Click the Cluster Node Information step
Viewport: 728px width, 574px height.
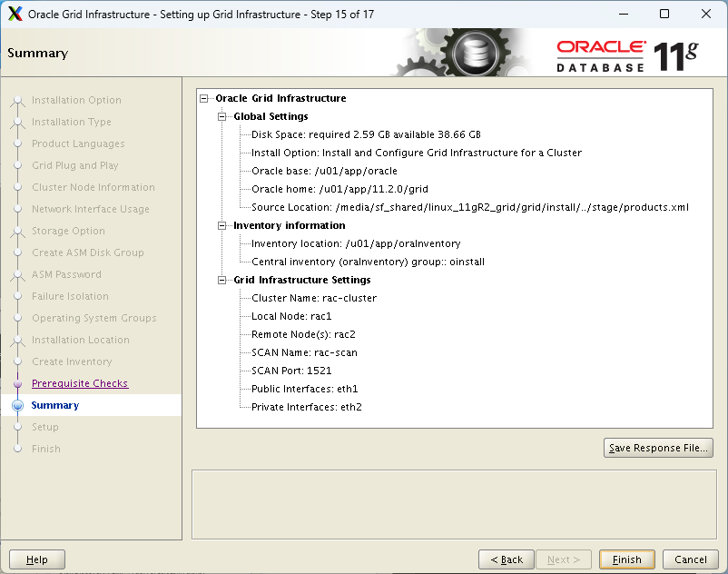tap(93, 188)
